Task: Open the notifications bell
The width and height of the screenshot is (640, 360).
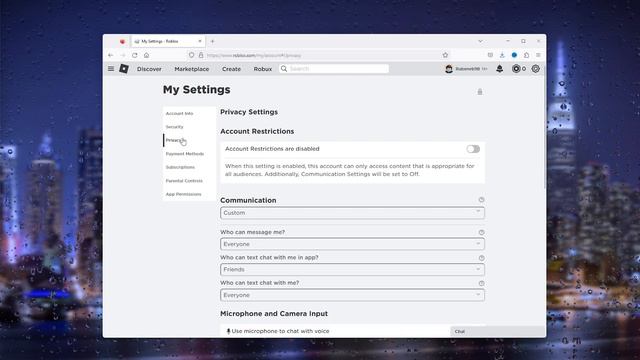Action: pos(500,69)
